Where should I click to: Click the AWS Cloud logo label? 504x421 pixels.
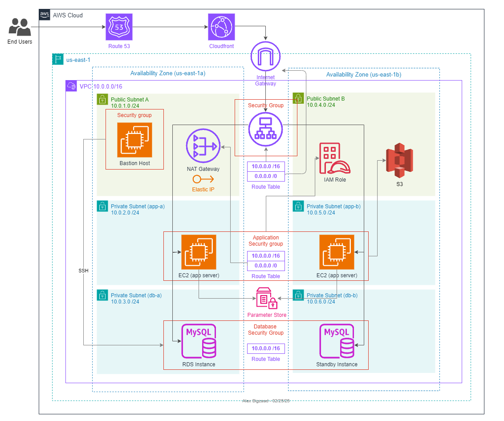pyautogui.click(x=45, y=15)
